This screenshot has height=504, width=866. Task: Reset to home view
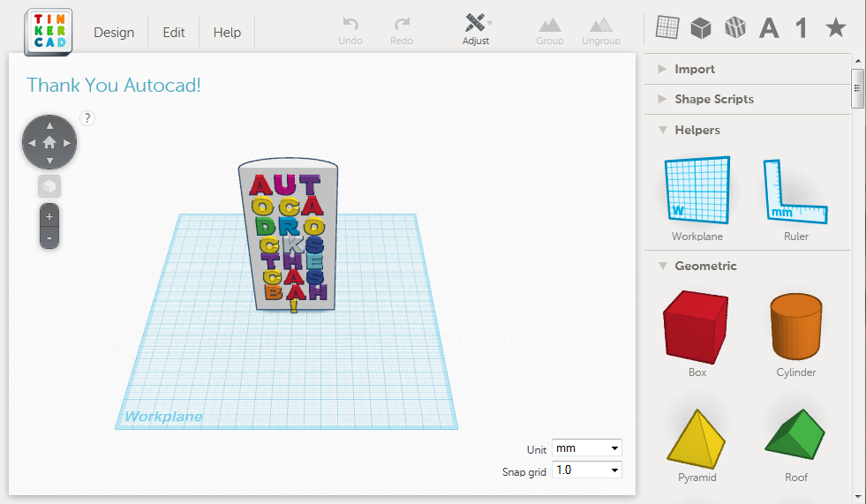point(49,142)
